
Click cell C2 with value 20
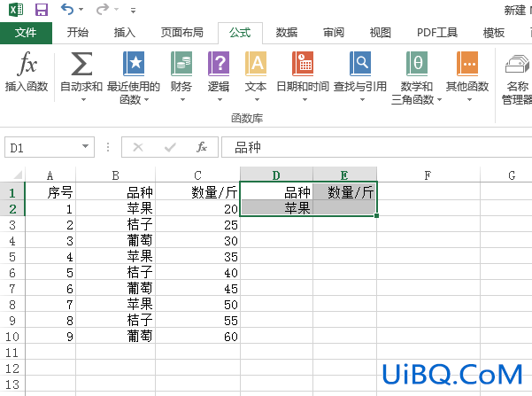pos(197,208)
